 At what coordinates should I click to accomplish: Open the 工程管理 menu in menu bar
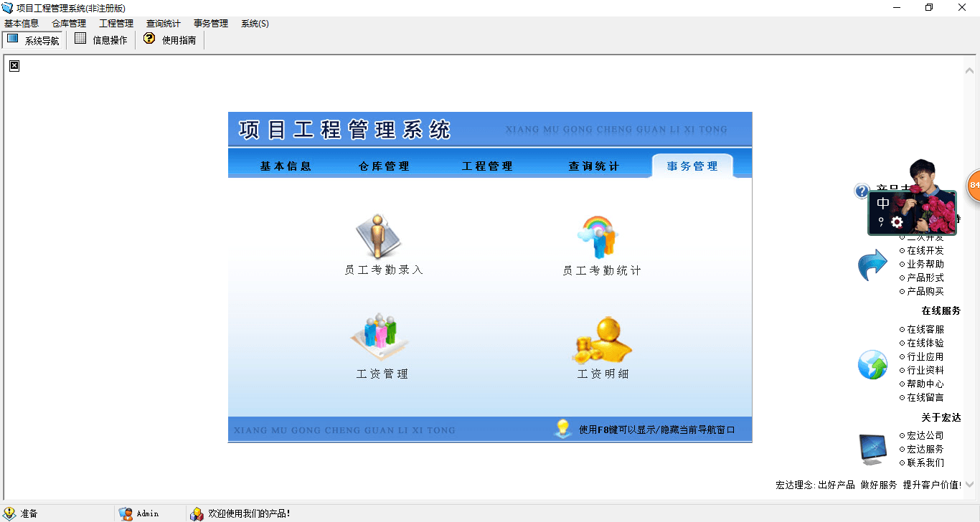point(116,24)
